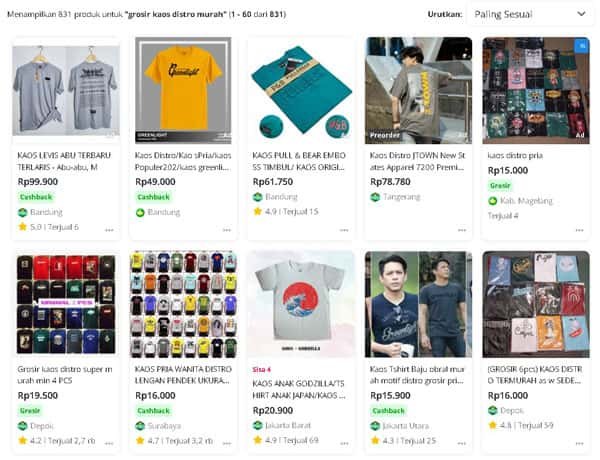Open JTOWN Preorder product photo

click(418, 91)
